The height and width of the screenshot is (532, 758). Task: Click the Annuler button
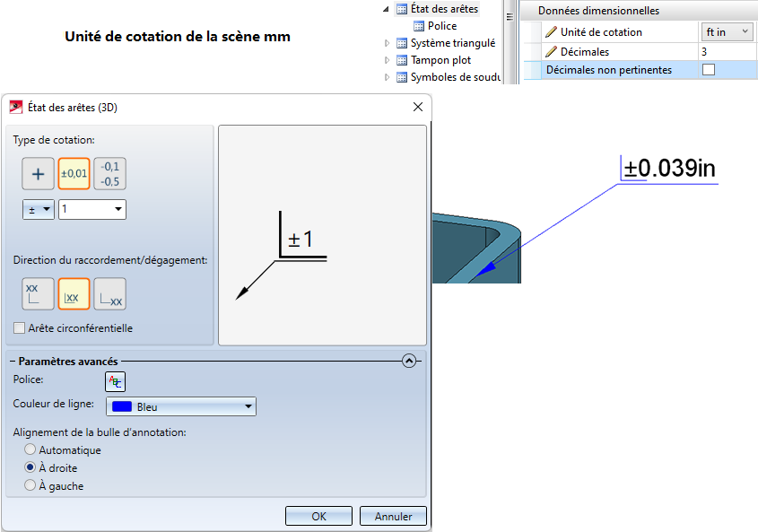tap(393, 516)
